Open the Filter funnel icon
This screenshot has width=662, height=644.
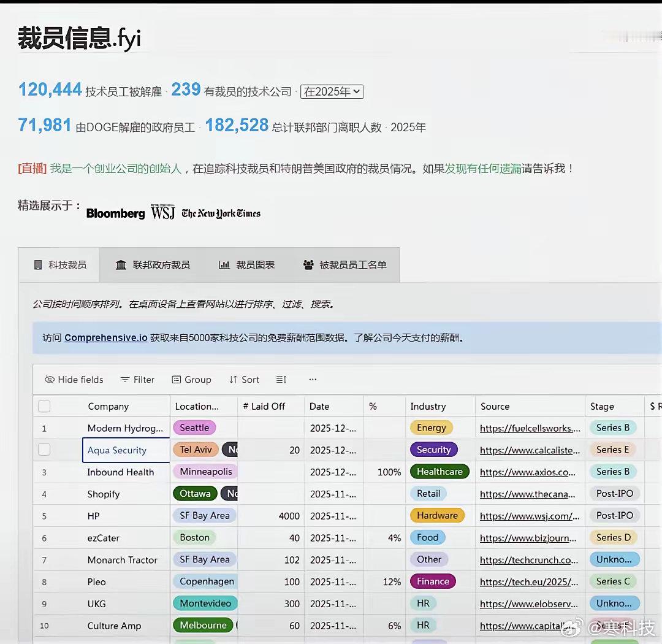(x=124, y=380)
